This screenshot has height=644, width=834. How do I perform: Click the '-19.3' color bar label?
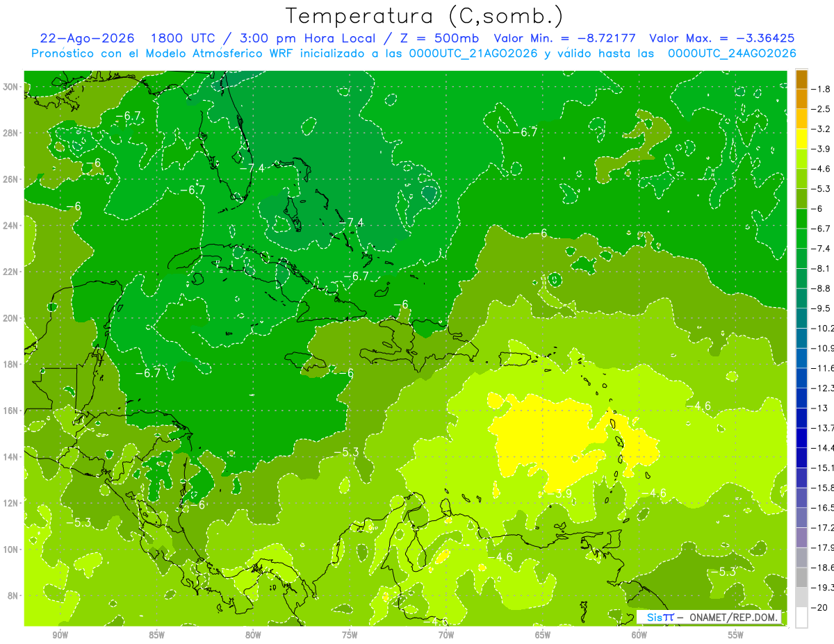(822, 588)
